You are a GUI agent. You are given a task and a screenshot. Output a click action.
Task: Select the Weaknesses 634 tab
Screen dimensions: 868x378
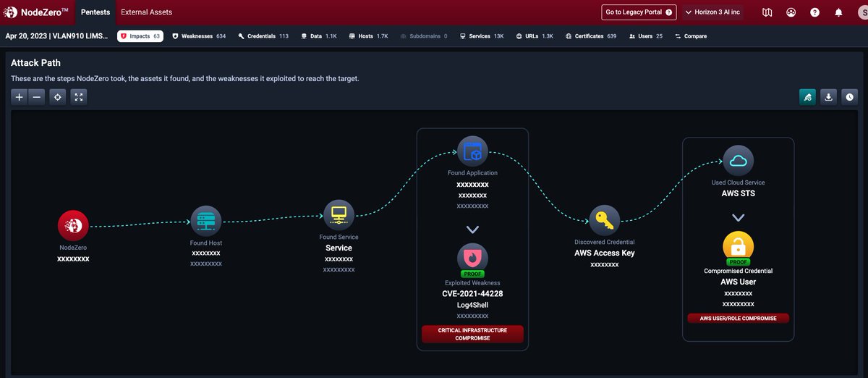click(x=199, y=36)
